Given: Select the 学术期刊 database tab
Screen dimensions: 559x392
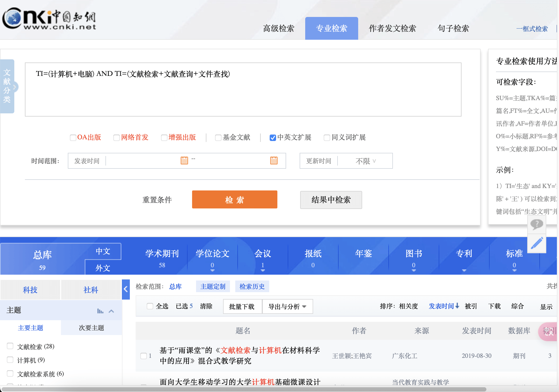Looking at the screenshot, I should (162, 258).
